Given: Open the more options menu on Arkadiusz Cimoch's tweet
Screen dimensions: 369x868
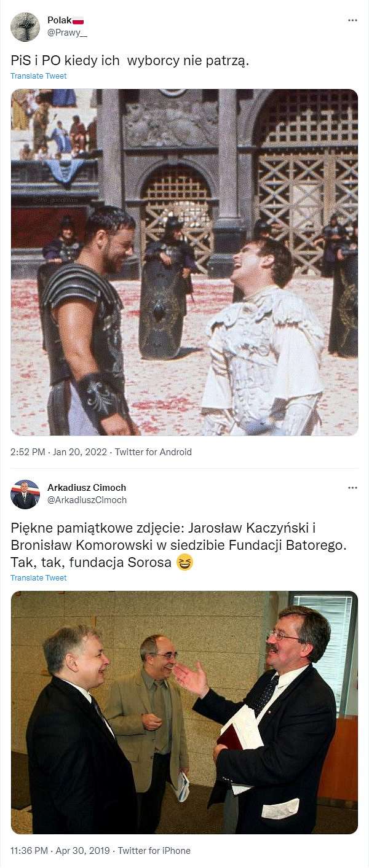Looking at the screenshot, I should [352, 488].
